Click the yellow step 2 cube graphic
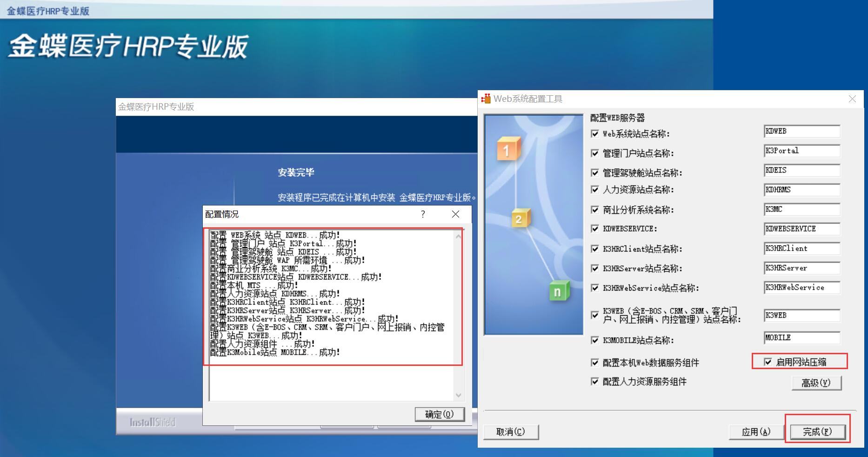Image resolution: width=868 pixels, height=457 pixels. (521, 219)
